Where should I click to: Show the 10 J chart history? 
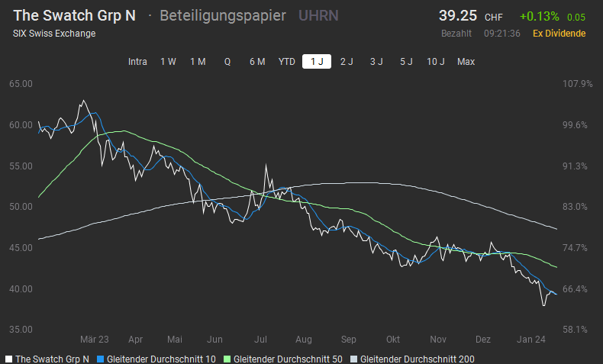pos(436,62)
